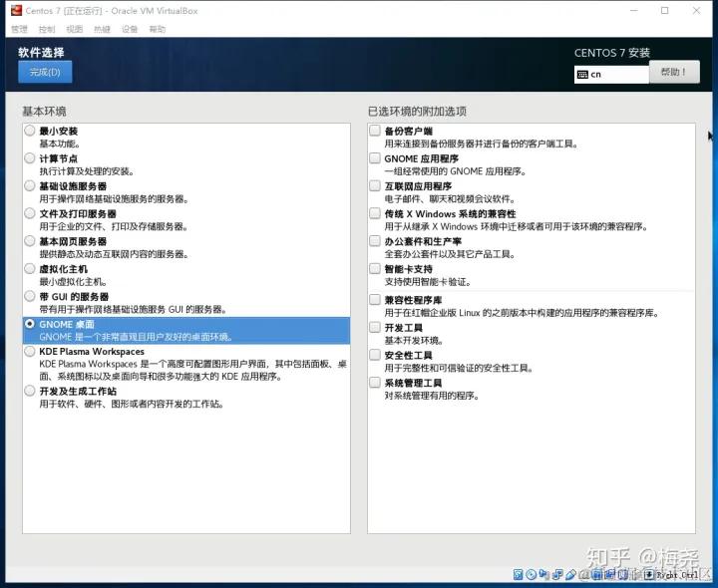Click the 完成(D) done button
718x588 pixels.
[45, 72]
